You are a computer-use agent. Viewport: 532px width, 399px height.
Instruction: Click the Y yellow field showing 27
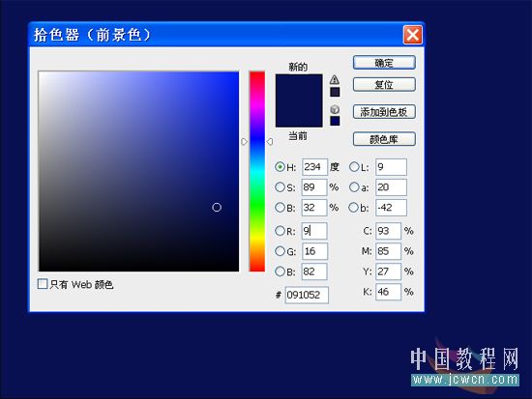pyautogui.click(x=388, y=271)
